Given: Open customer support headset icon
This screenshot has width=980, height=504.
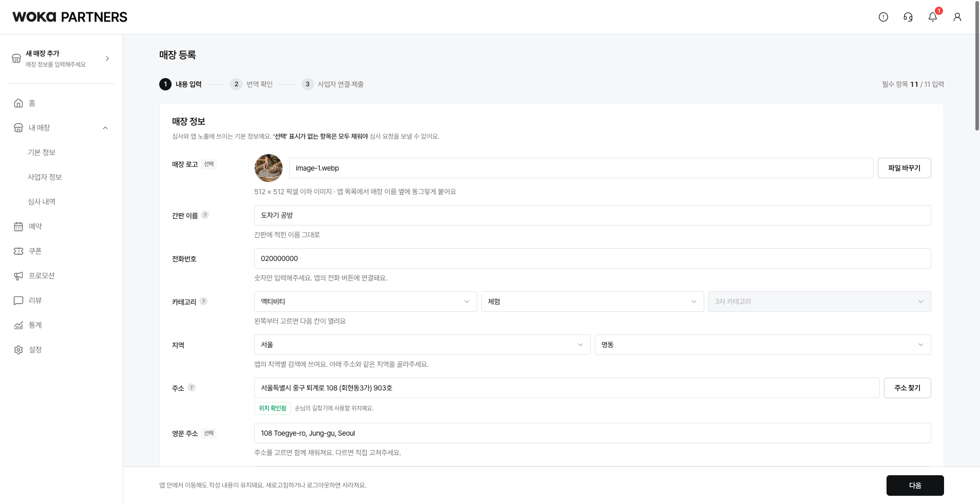Looking at the screenshot, I should click(x=908, y=17).
